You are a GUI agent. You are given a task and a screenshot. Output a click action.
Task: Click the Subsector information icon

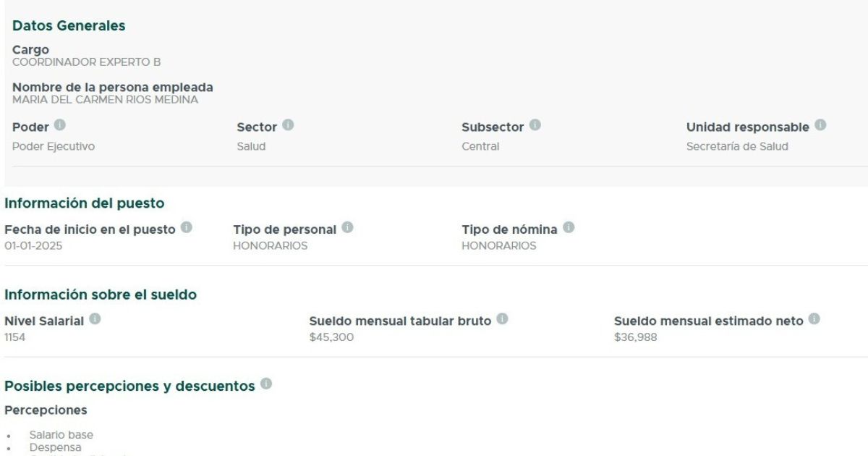pos(535,126)
